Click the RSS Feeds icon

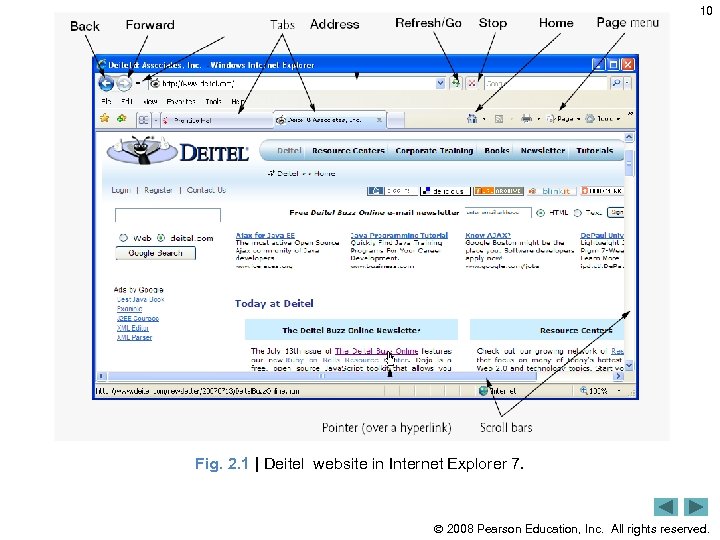click(x=499, y=119)
